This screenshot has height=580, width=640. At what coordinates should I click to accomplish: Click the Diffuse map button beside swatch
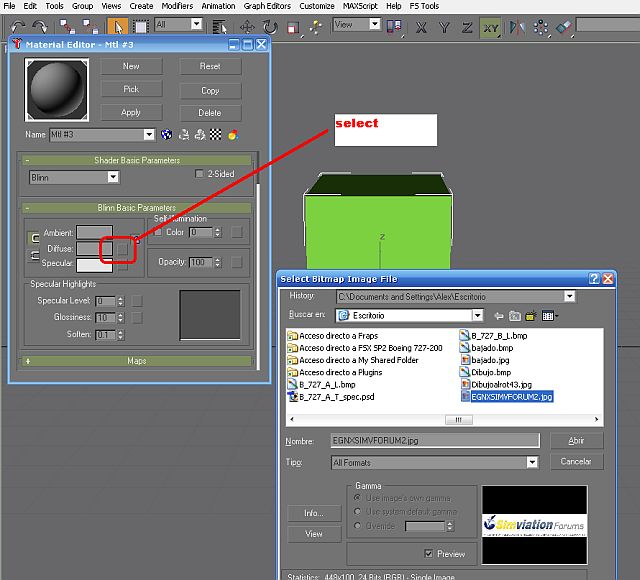[122, 249]
